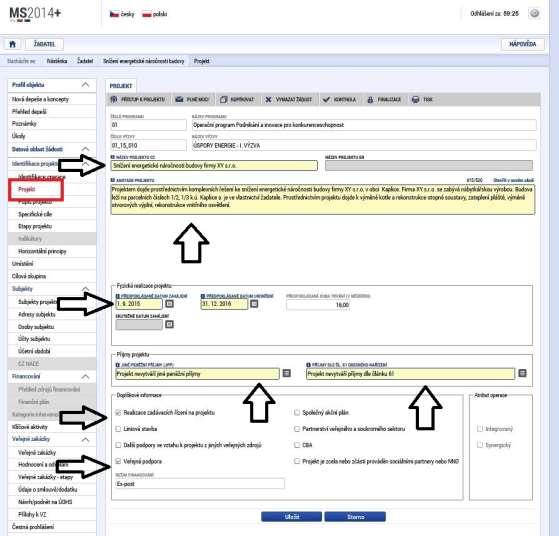Click the Název projektu EN field
The width and height of the screenshot is (559, 536).
point(429,165)
